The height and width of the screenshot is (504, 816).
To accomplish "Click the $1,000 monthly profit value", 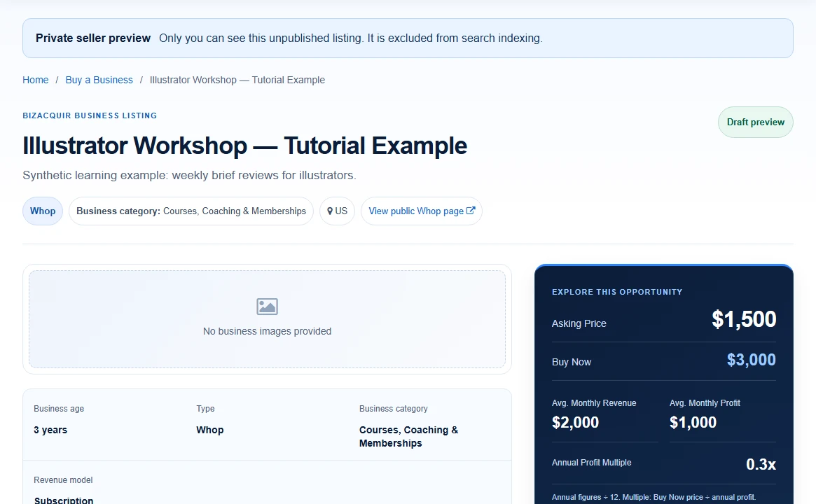I will pyautogui.click(x=693, y=422).
